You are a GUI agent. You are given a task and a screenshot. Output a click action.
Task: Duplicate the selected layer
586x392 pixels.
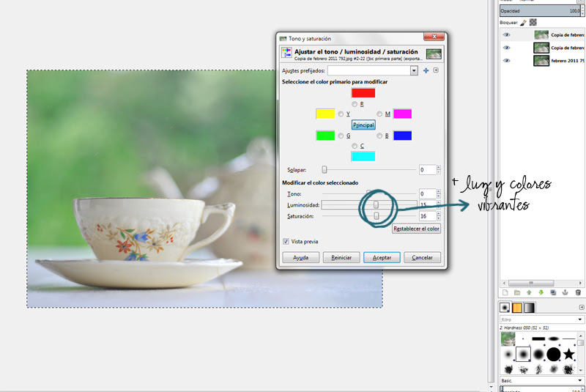553,292
